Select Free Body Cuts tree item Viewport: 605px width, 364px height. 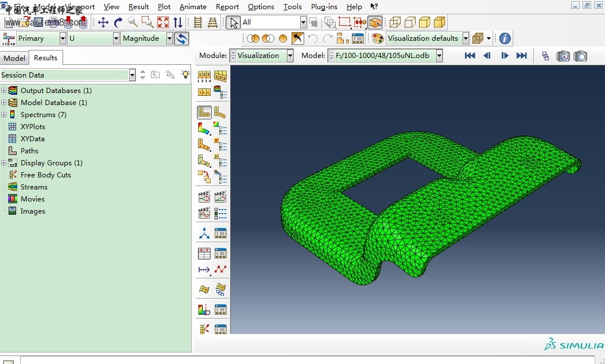tap(45, 175)
